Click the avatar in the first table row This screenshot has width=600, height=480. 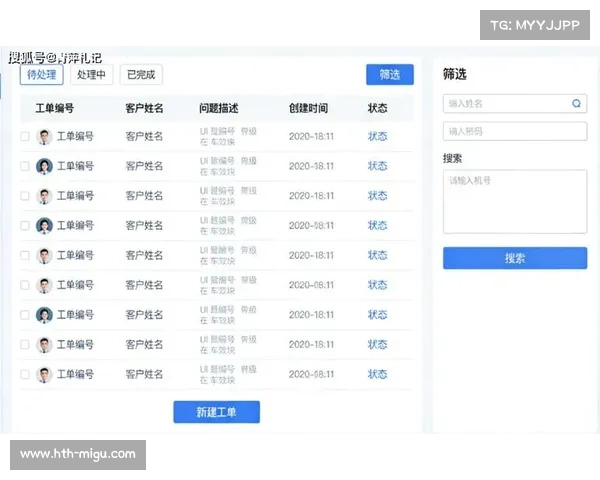[x=44, y=137]
